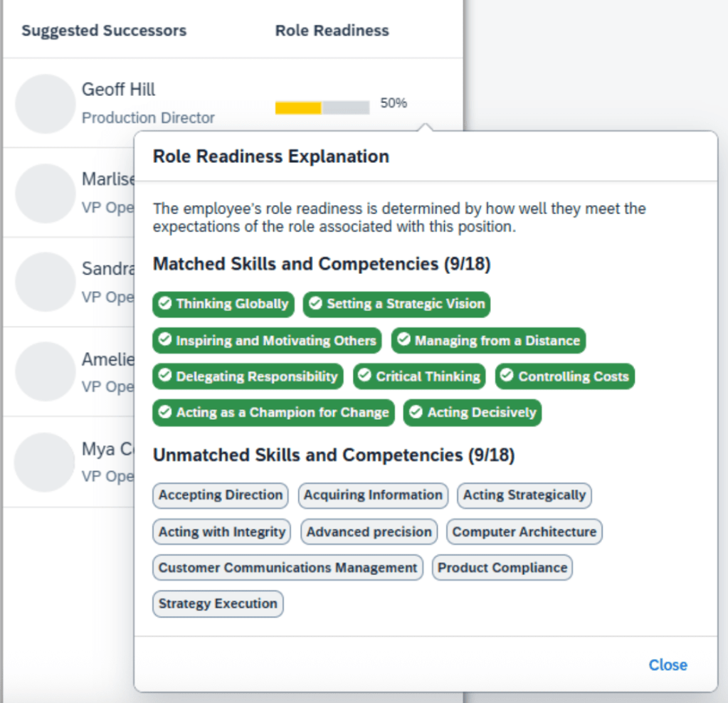Click the checkmark icon on Thinking Globally
The width and height of the screenshot is (728, 703).
(x=165, y=304)
